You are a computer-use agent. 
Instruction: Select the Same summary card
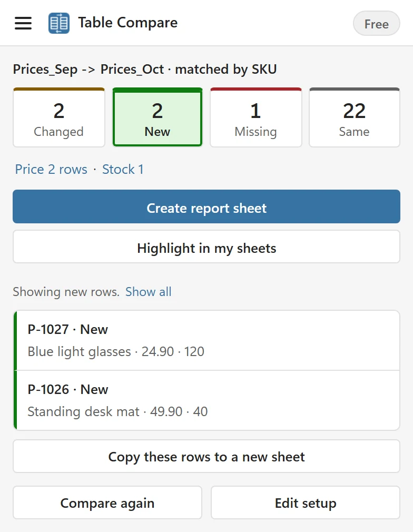pyautogui.click(x=355, y=117)
